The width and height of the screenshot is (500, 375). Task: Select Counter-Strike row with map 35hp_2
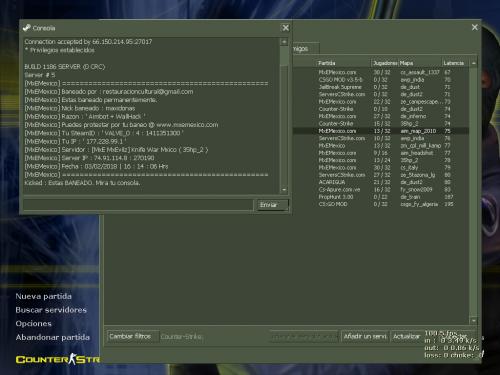coord(381,124)
